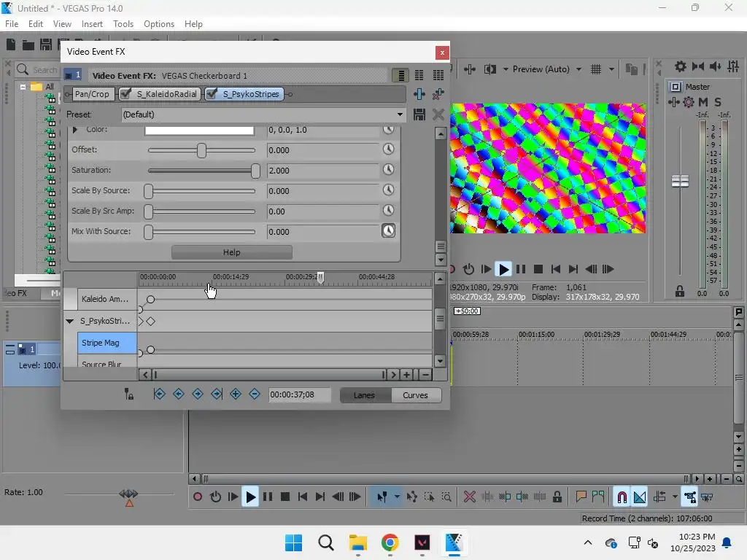Screen dimensions: 747x560
Task: Remove selected plug-in from chain
Action: click(x=438, y=94)
